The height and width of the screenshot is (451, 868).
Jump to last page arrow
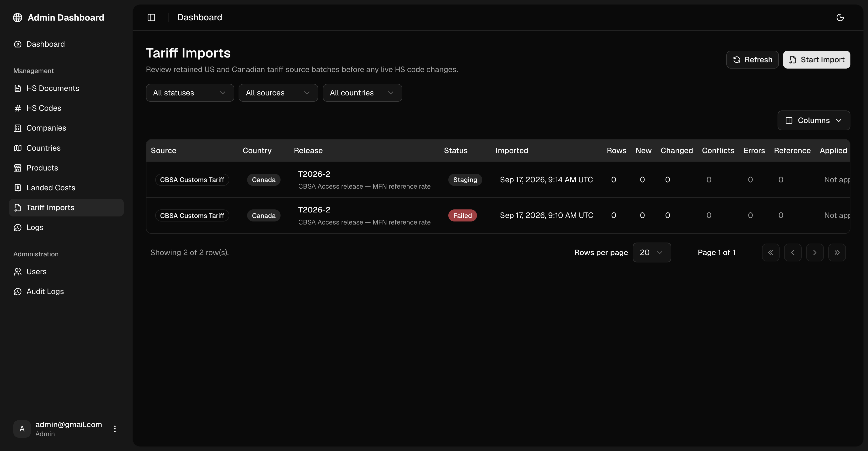(x=837, y=253)
